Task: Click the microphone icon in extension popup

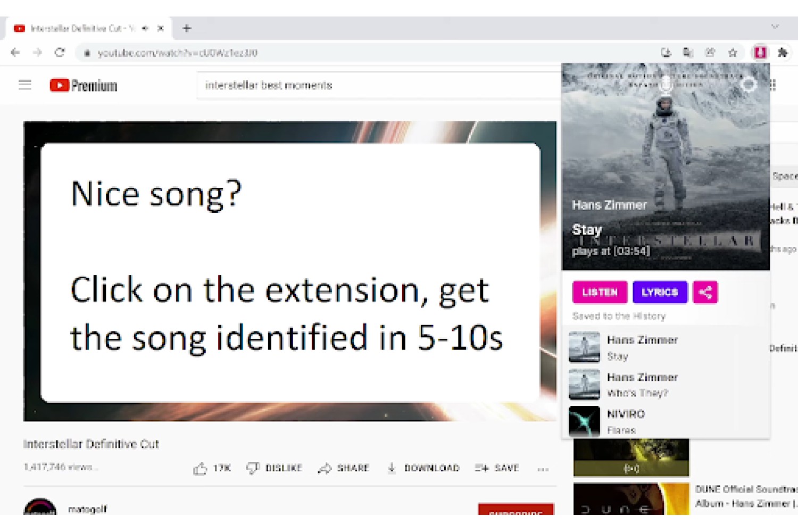Action: (666, 85)
